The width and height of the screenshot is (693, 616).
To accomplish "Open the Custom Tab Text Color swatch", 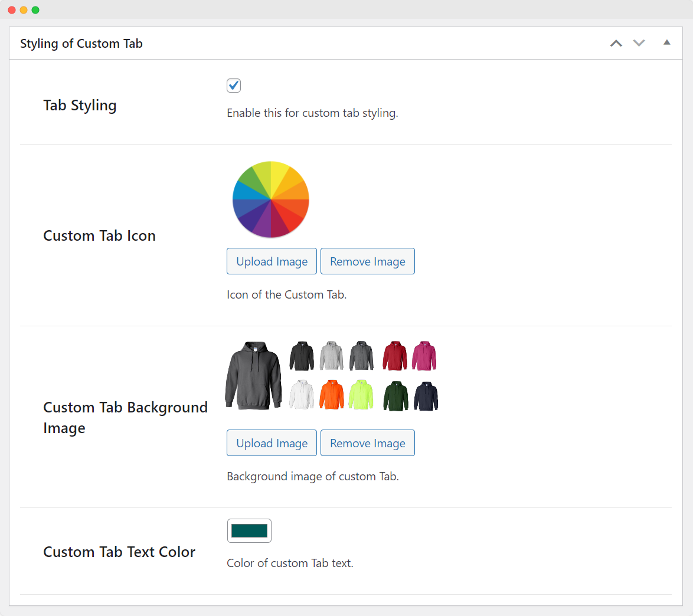I will click(249, 531).
